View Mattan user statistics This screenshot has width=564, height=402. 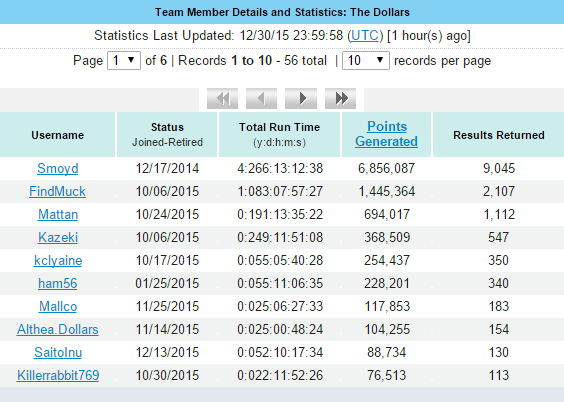[58, 214]
